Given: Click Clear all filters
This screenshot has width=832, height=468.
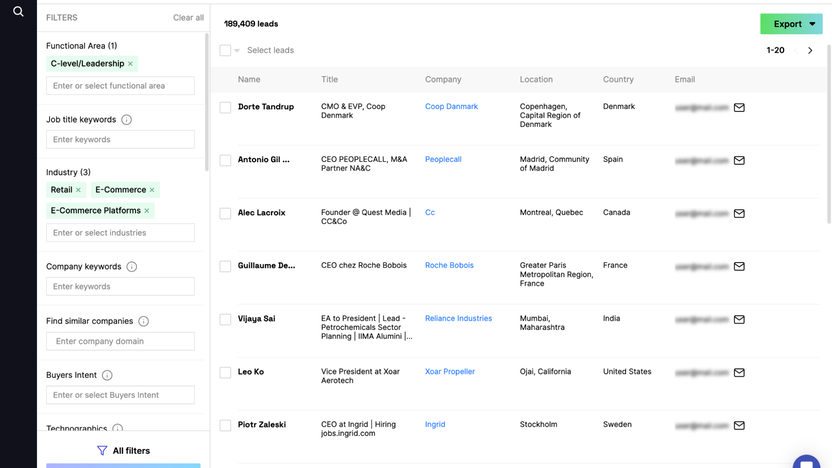Looking at the screenshot, I should [x=188, y=18].
